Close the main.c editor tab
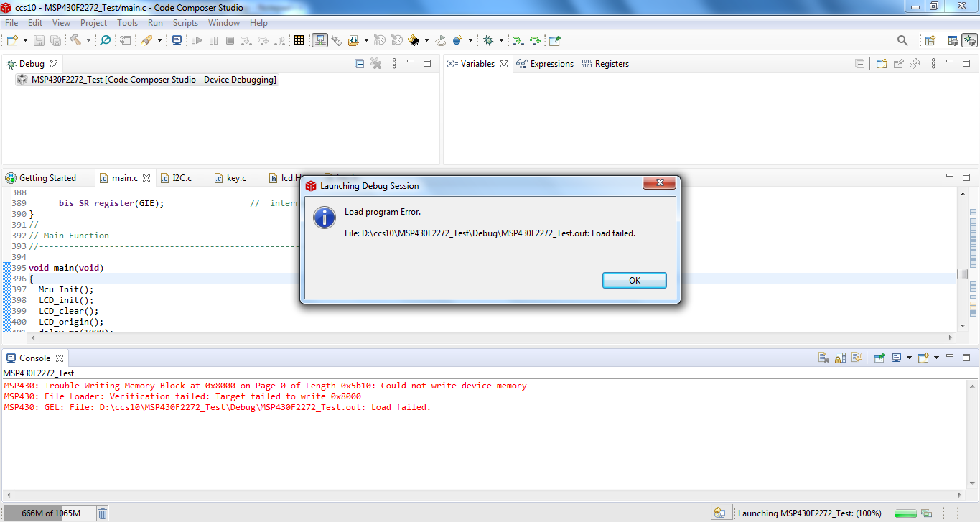980x522 pixels. pyautogui.click(x=146, y=178)
